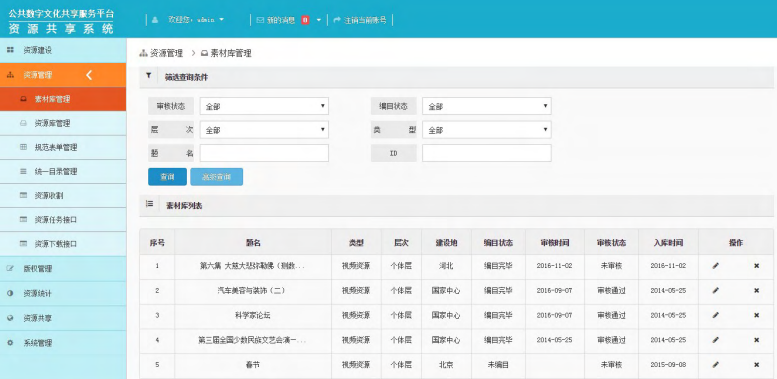
Task: Click the 资源管理 breadcrumb link
Action: coord(166,53)
